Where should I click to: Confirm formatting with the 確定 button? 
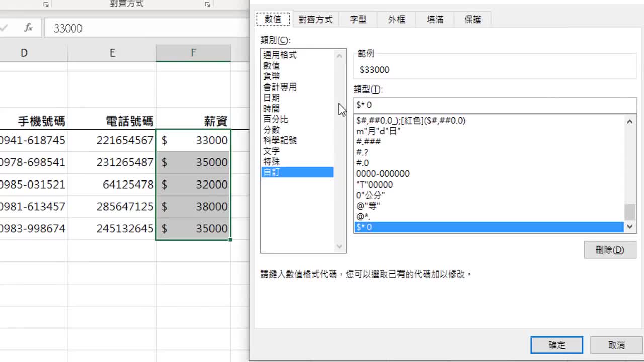(x=556, y=345)
